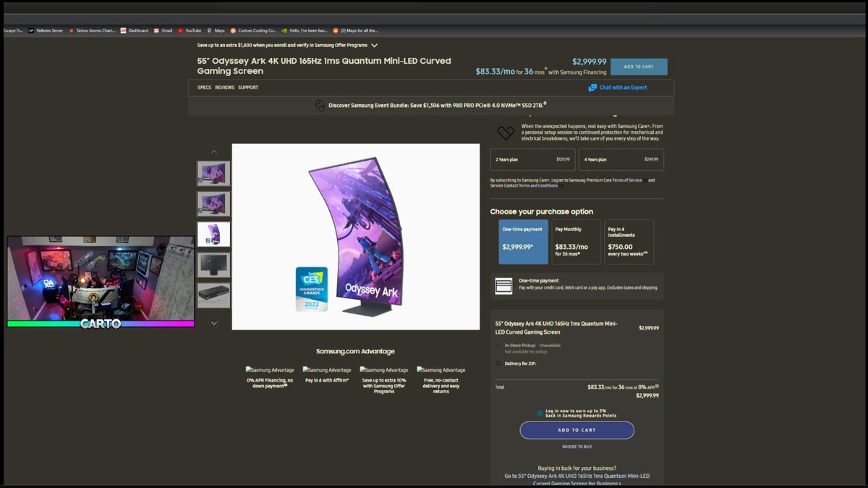This screenshot has width=868, height=488.
Task: Click the one-time payment card icon
Action: [x=503, y=285]
